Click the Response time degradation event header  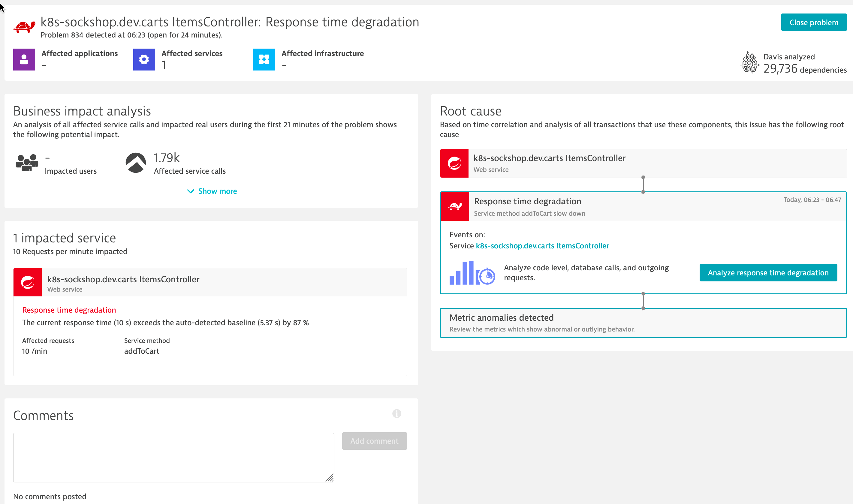tap(643, 206)
